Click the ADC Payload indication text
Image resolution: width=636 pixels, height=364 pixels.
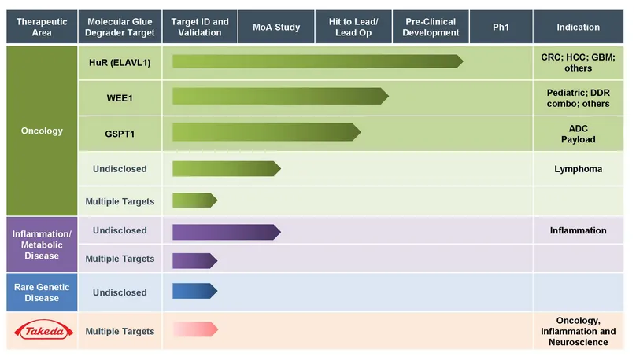pos(578,134)
